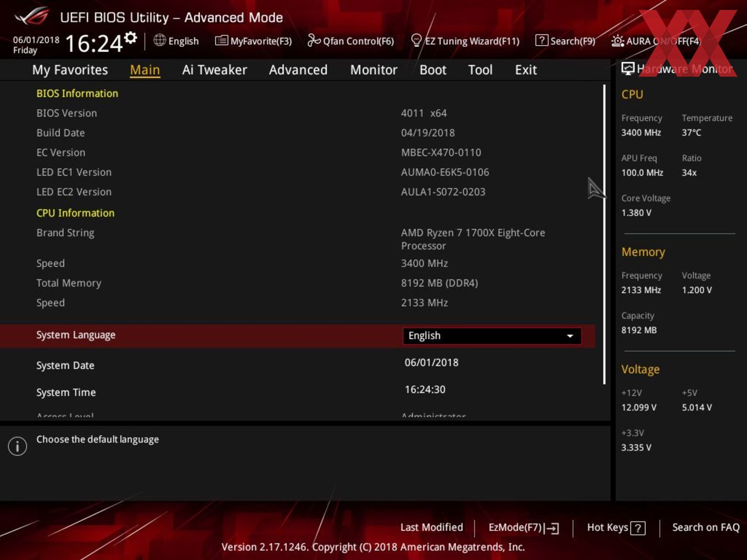Open time settings via gear icon

point(131,37)
